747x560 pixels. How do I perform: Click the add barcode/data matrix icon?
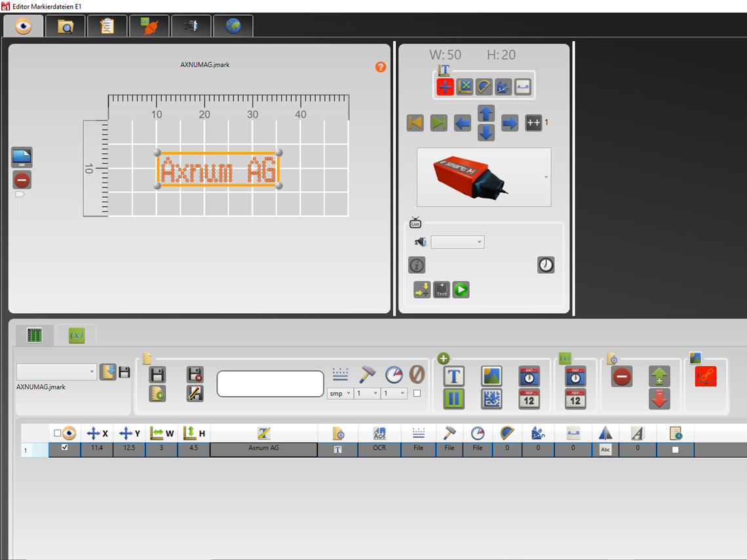491,399
